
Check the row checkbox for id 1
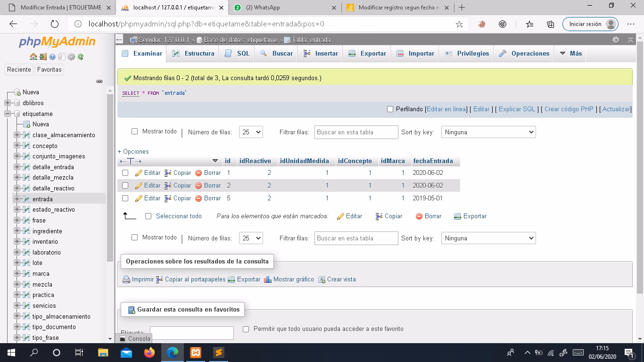coord(125,173)
